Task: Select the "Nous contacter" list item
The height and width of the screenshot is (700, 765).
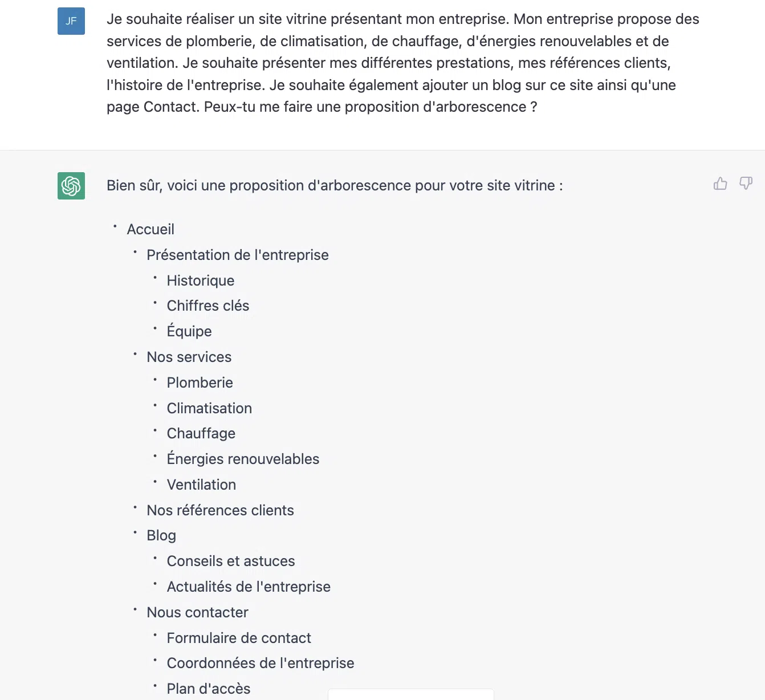Action: [197, 612]
